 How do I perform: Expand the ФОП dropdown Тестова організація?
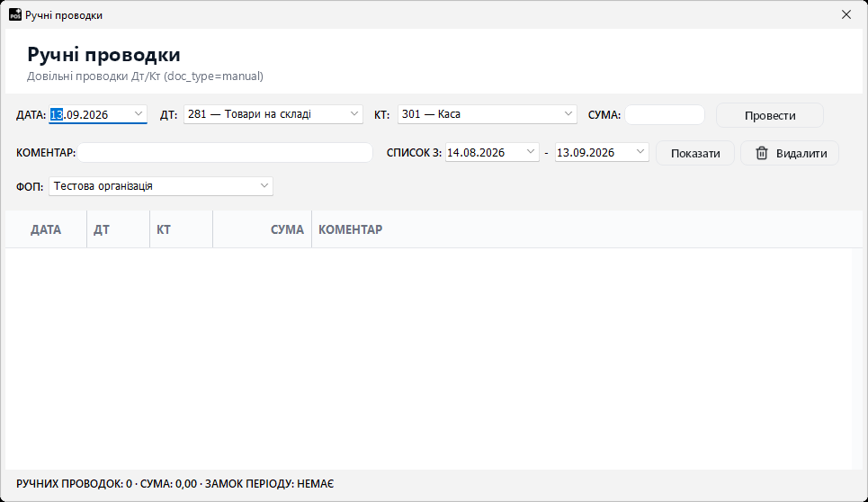click(264, 186)
